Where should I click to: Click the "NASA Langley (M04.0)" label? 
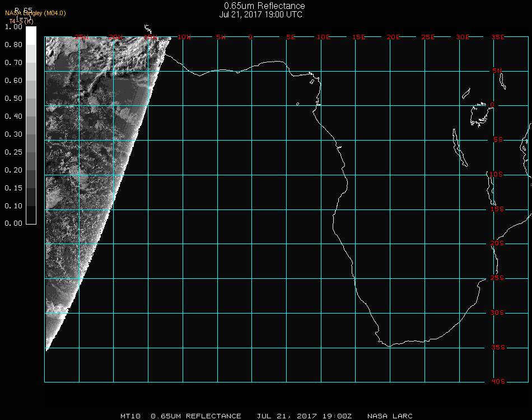pos(35,13)
